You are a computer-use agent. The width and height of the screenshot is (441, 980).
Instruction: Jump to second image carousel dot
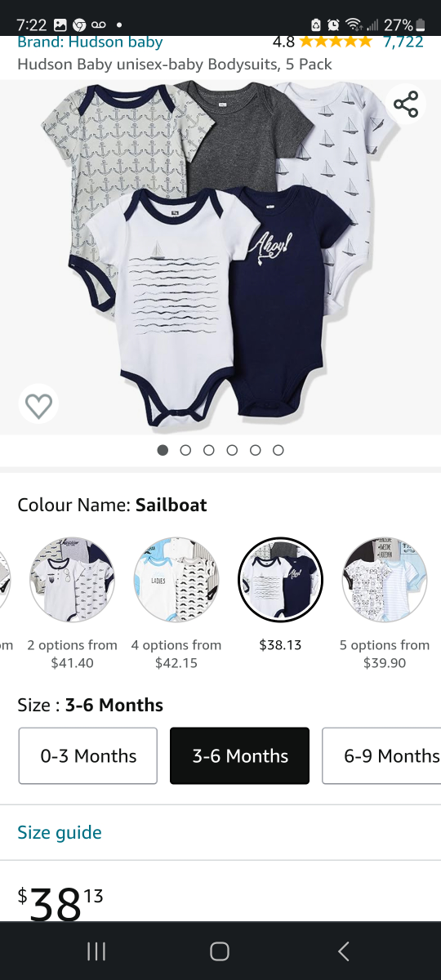click(x=185, y=450)
